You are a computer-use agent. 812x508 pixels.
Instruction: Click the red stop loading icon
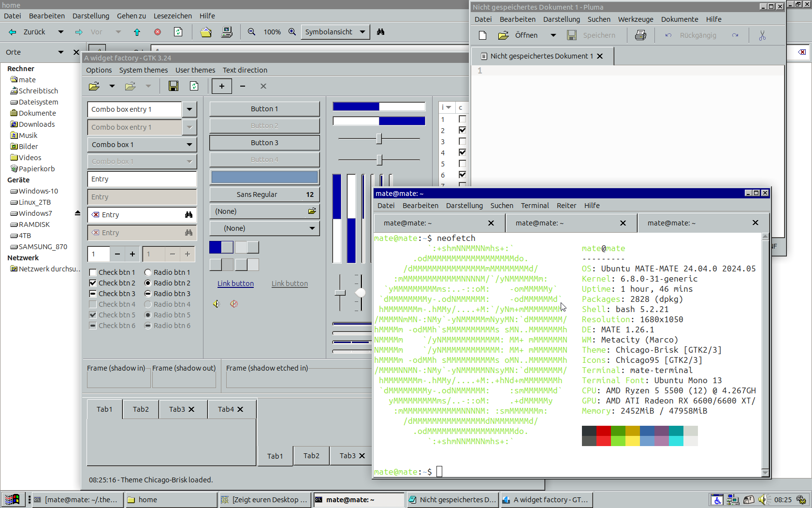click(x=158, y=32)
